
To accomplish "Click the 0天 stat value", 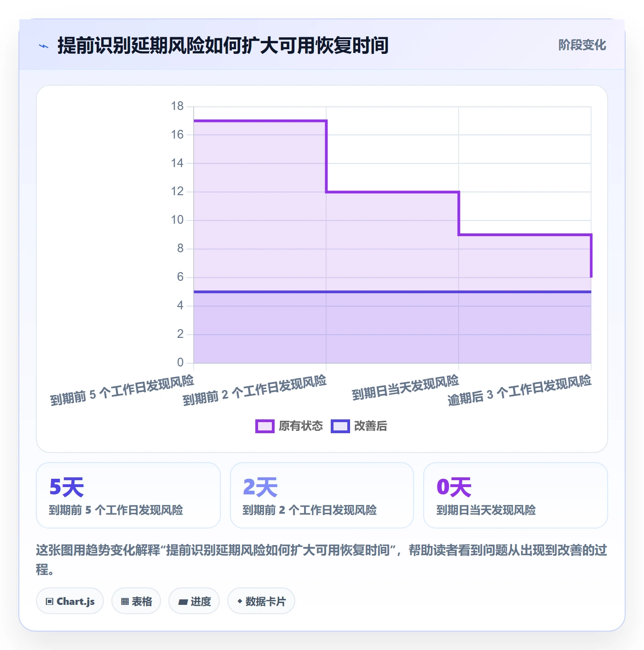I will coord(454,487).
